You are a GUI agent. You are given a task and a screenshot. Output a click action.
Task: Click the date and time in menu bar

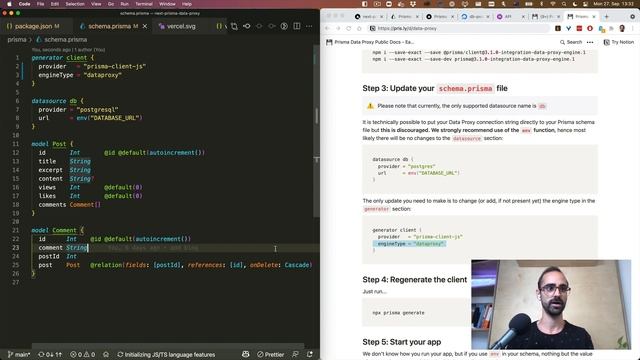click(613, 4)
